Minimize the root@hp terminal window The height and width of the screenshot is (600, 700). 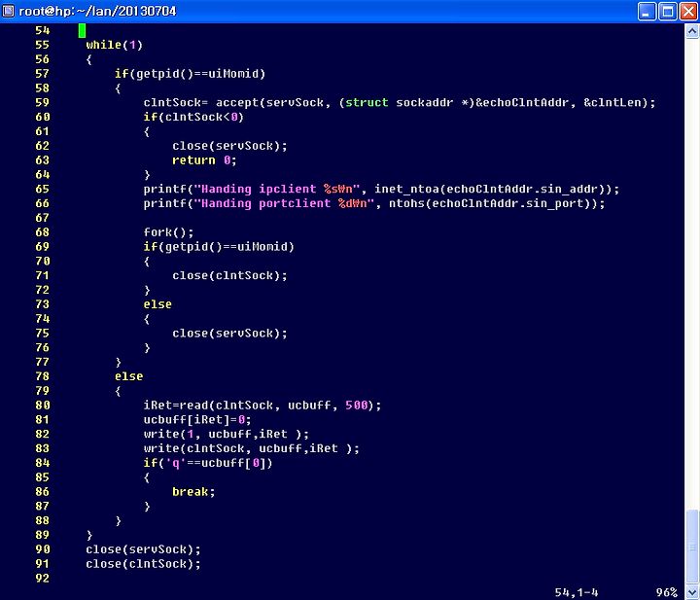647,11
